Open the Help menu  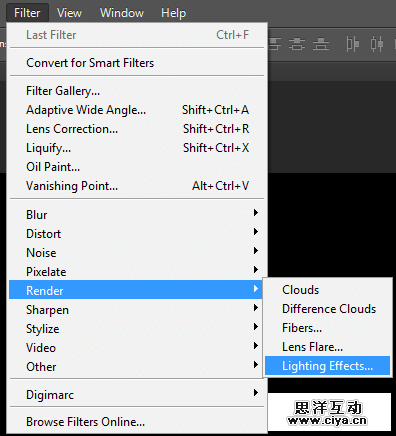[x=173, y=13]
